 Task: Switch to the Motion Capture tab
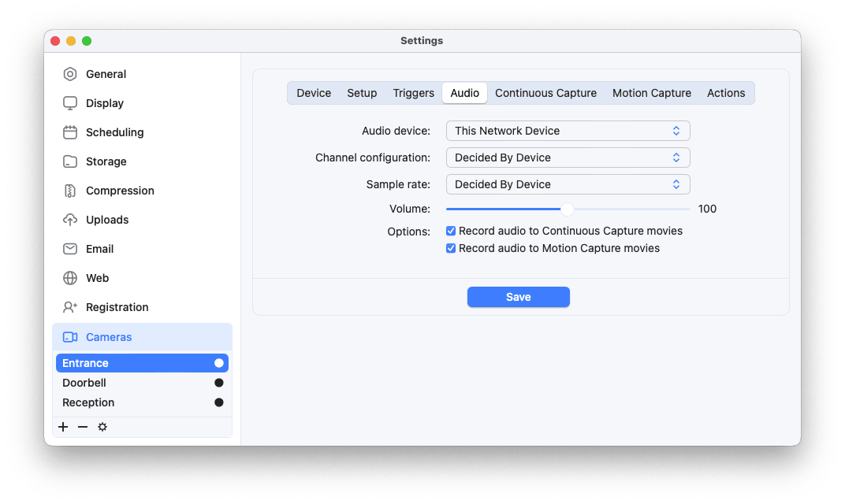coord(652,92)
